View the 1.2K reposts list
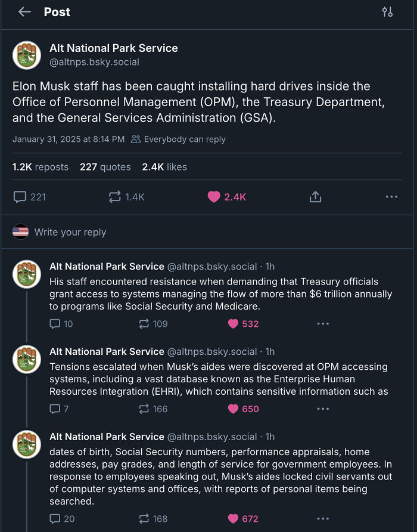Screen dimensions: 417x532 pyautogui.click(x=41, y=167)
